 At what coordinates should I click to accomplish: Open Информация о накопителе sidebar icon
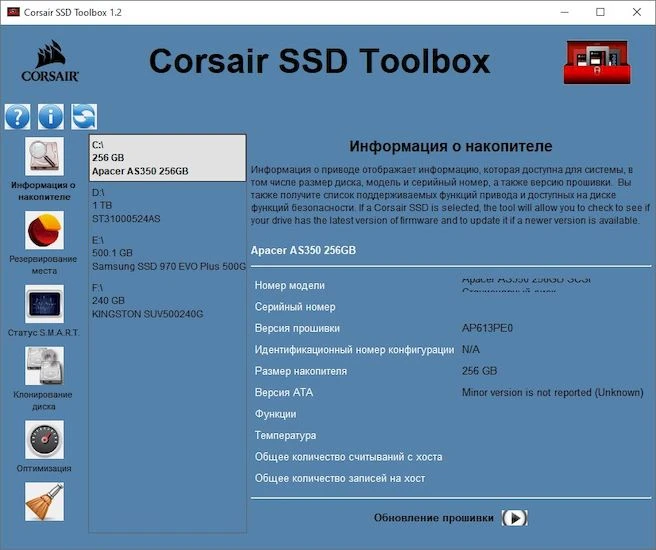point(44,157)
